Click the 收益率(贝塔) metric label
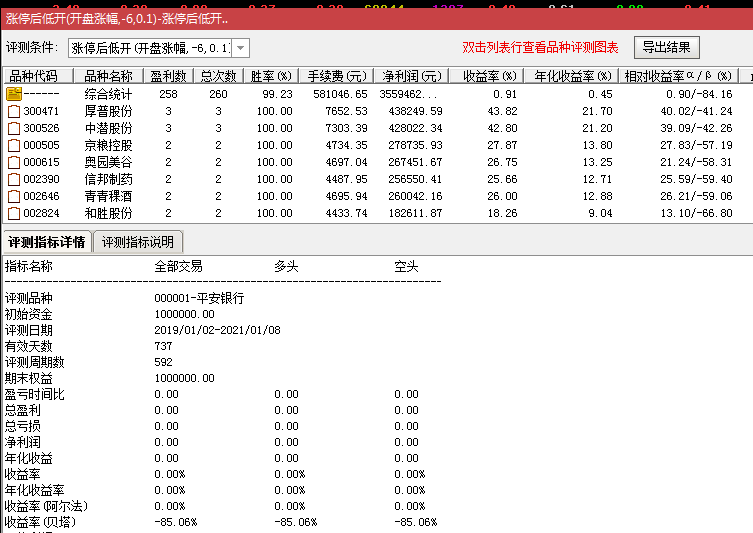This screenshot has height=533, width=753. coord(40,522)
